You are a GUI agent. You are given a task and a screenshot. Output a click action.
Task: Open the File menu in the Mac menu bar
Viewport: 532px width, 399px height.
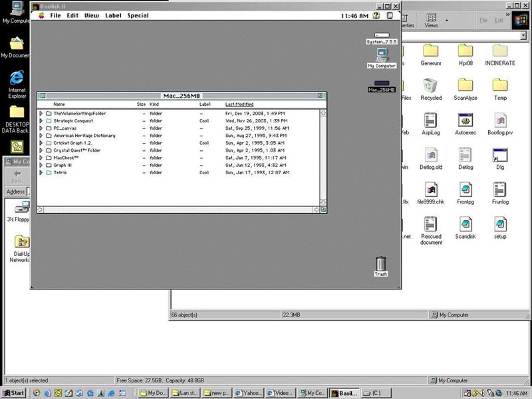(55, 15)
